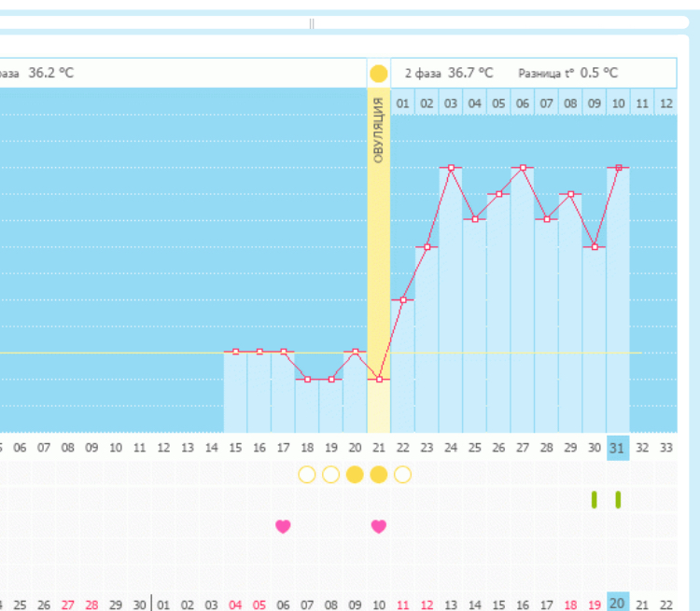
Task: Click the "Разница t°" 0.5 °C label
Action: coord(567,73)
